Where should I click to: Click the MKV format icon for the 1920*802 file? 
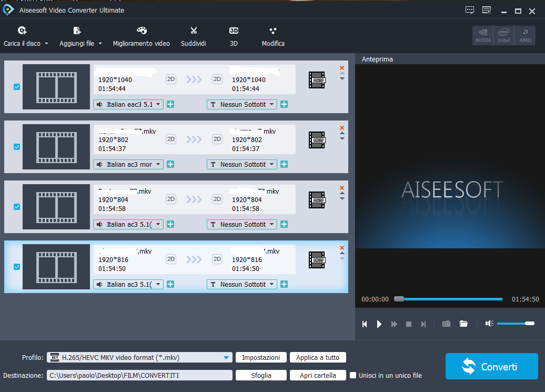click(317, 140)
